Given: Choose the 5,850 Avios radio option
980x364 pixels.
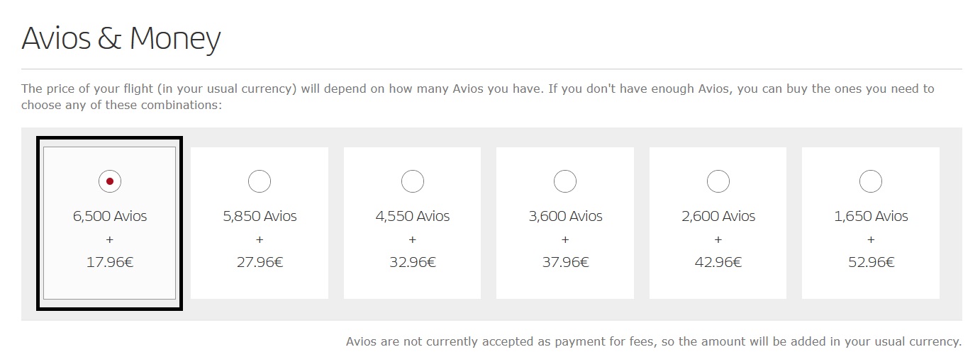Looking at the screenshot, I should click(x=260, y=181).
